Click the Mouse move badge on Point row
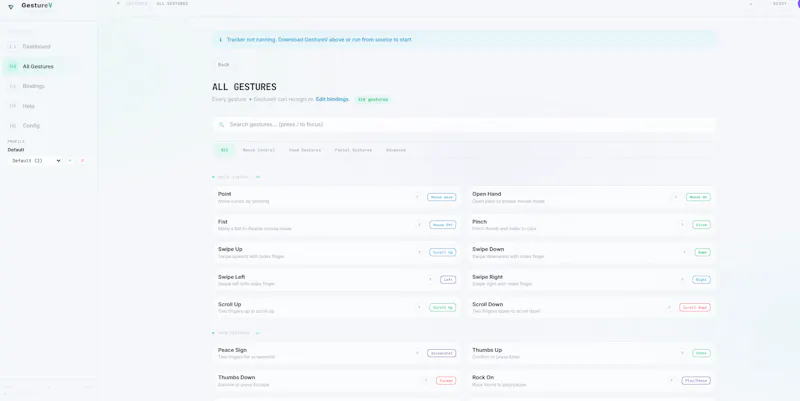 coord(441,197)
